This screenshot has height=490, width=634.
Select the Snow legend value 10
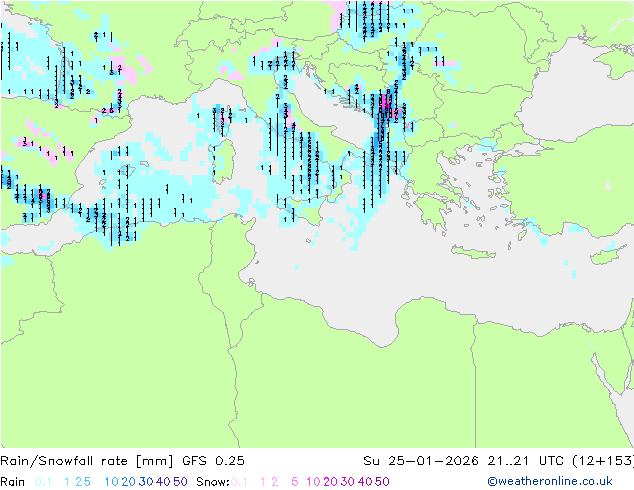313,482
